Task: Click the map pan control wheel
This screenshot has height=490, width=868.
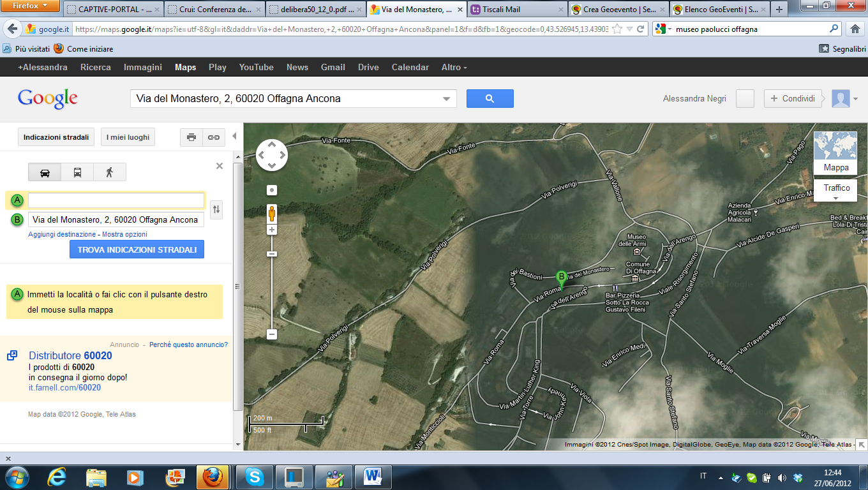Action: pos(272,155)
